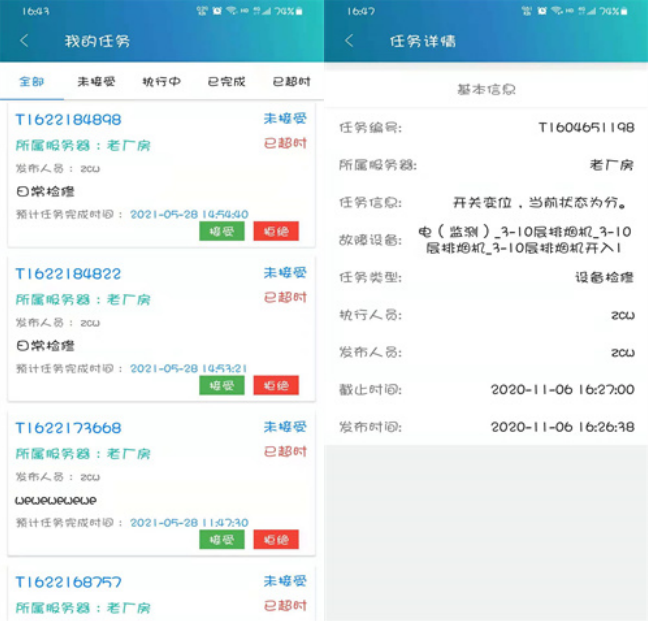Reject the wewewewewe task T1622173668
The height and width of the screenshot is (621, 648).
click(275, 540)
